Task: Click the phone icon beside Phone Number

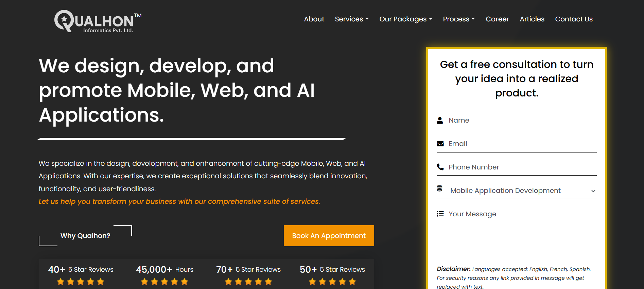Action: (x=440, y=167)
